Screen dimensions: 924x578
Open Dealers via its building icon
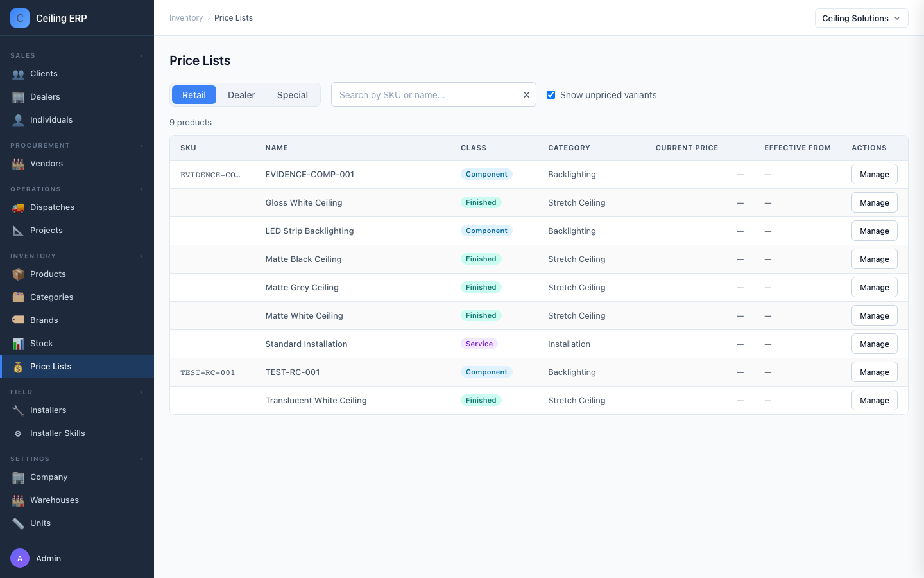[18, 97]
